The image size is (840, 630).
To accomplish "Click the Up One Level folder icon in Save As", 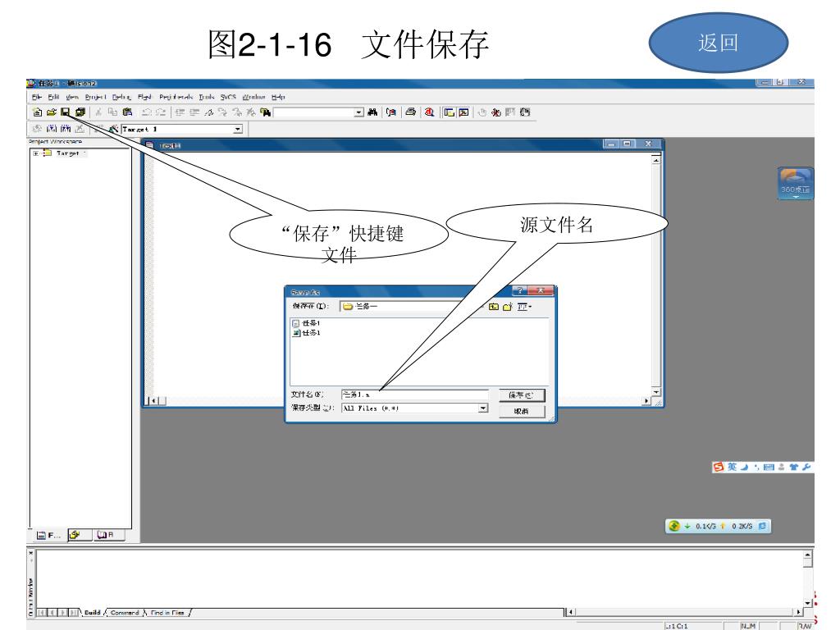I will click(x=493, y=307).
